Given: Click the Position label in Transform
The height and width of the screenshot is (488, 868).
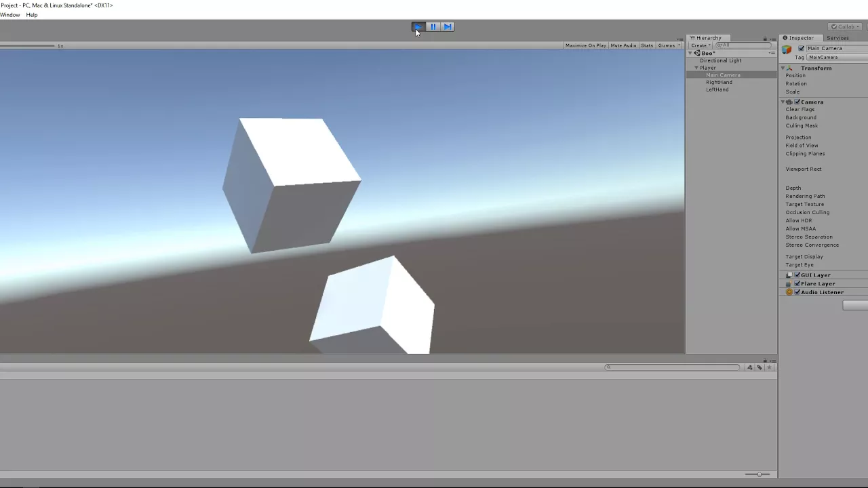Looking at the screenshot, I should [x=795, y=76].
